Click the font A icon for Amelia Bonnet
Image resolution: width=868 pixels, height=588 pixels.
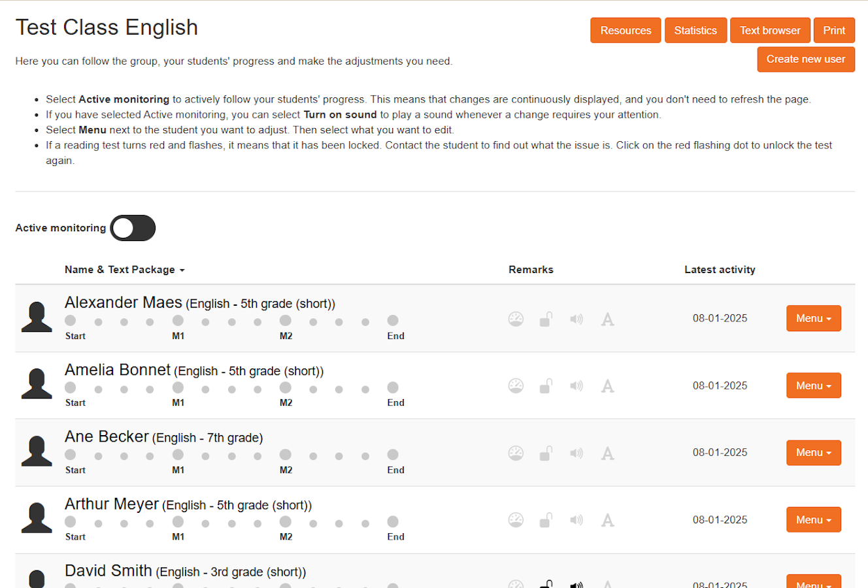coord(607,387)
